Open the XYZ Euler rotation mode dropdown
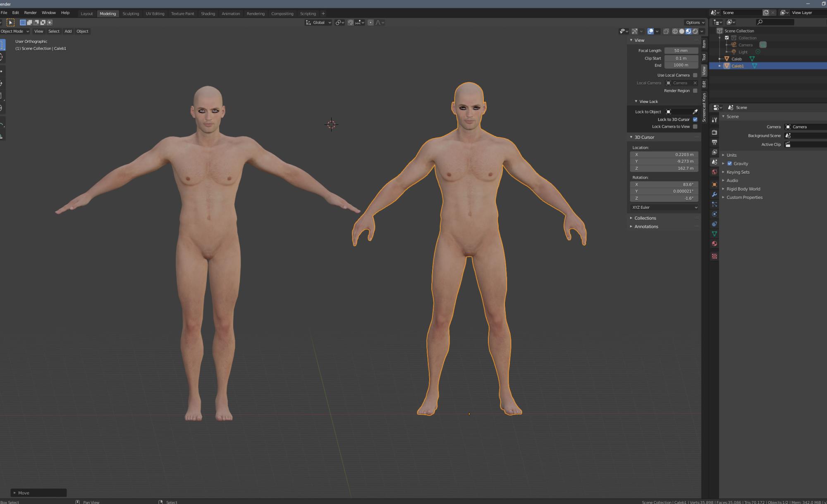Viewport: 827px width, 504px height. 664,208
